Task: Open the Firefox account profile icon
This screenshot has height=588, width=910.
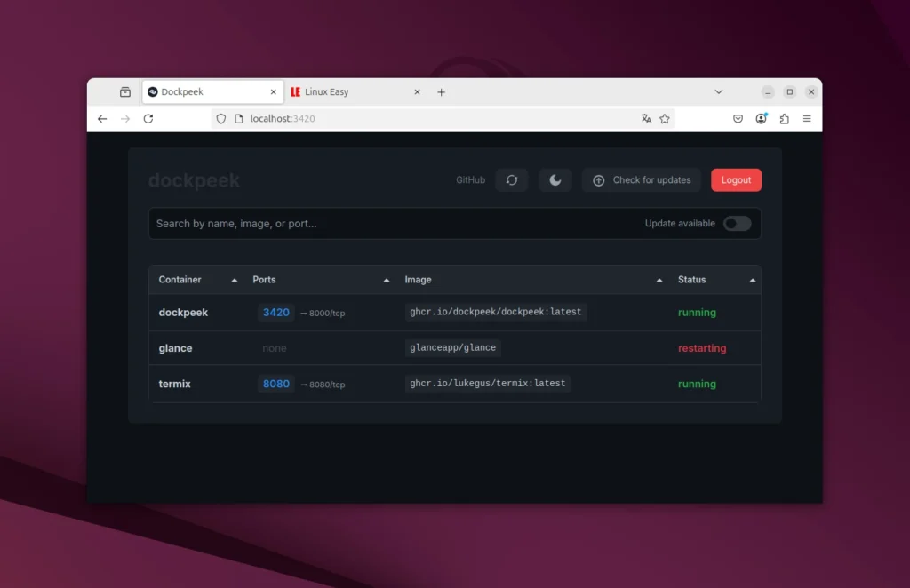Action: tap(761, 119)
